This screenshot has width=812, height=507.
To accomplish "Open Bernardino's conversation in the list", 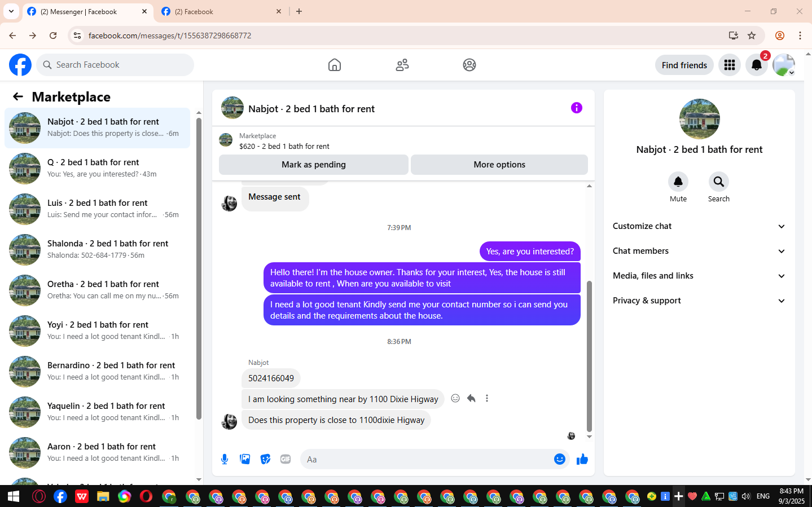I will pyautogui.click(x=97, y=372).
